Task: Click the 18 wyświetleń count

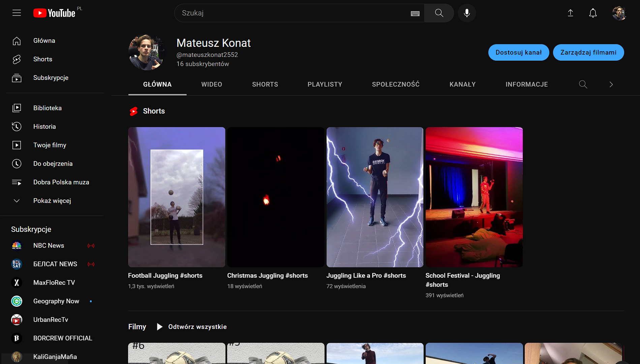Action: pyautogui.click(x=244, y=286)
